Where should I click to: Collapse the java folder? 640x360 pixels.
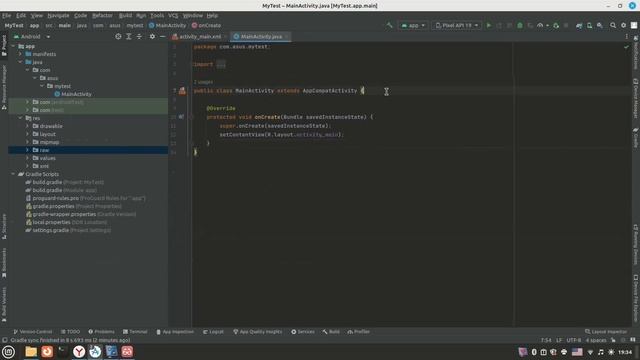20,62
